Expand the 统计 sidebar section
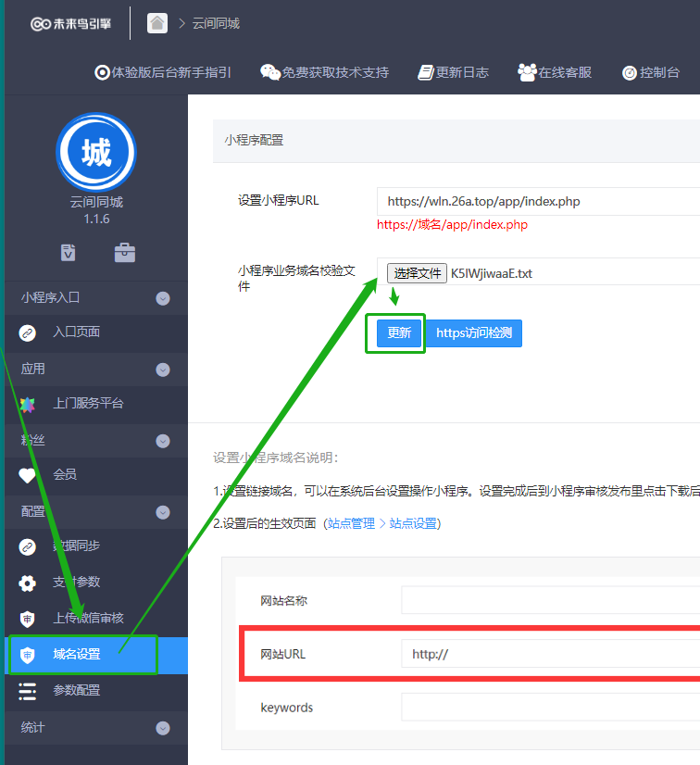This screenshot has width=700, height=765. (x=163, y=728)
